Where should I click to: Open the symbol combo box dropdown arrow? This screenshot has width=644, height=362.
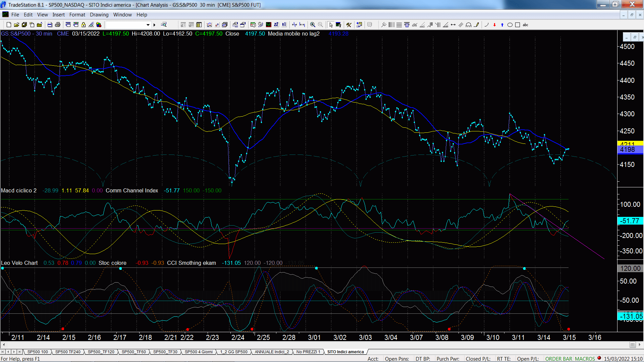click(x=148, y=25)
